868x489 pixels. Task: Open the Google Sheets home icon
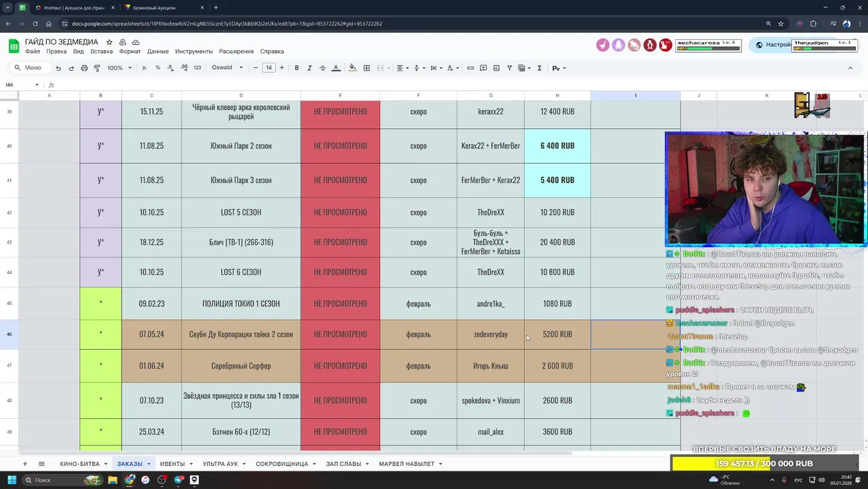point(14,46)
